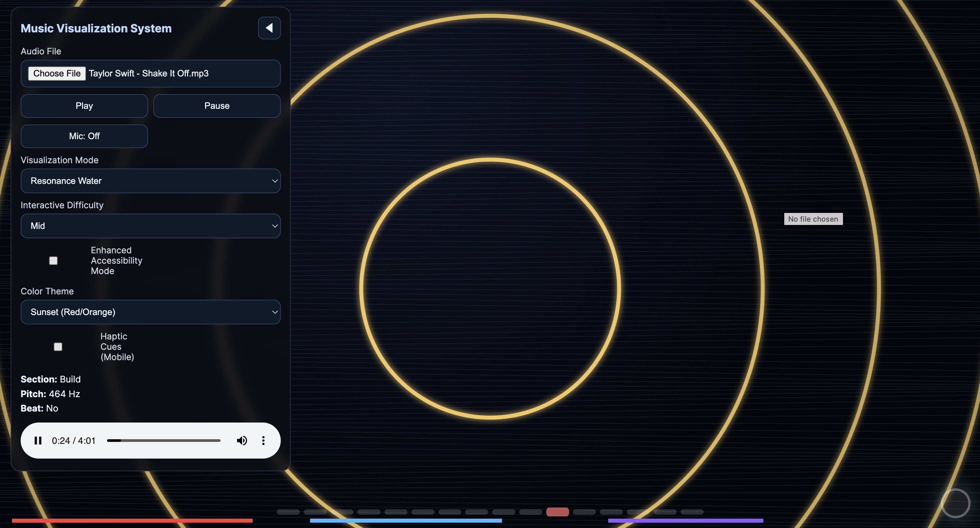This screenshot has width=980, height=528.
Task: Toggle Haptic Cues (Mobile) checkbox
Action: (58, 347)
